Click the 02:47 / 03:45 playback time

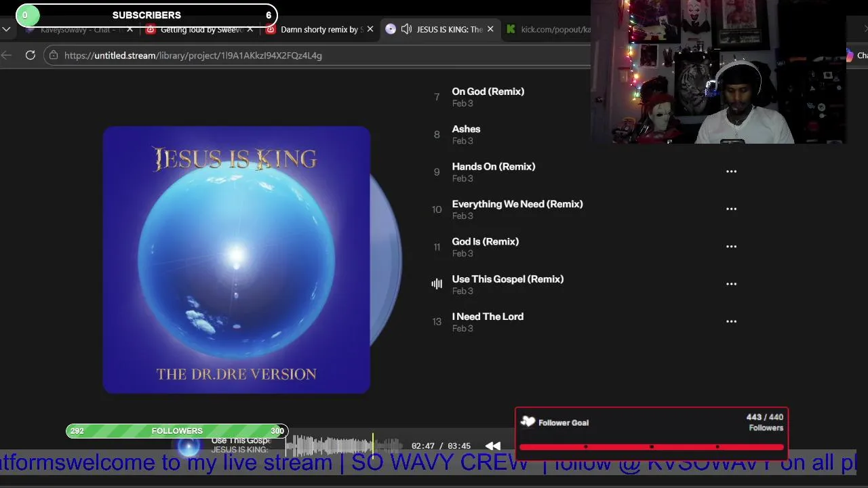click(441, 446)
